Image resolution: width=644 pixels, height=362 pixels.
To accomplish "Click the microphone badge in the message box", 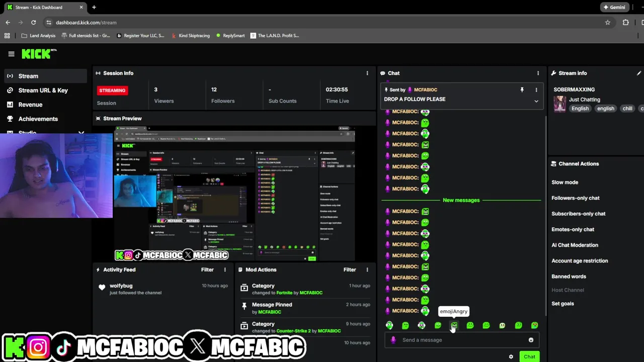I will [x=393, y=340].
